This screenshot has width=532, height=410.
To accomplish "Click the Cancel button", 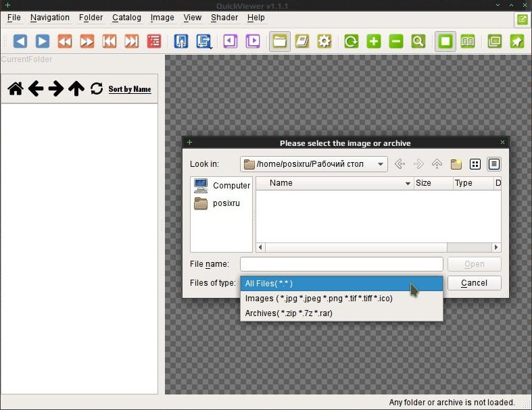I will click(475, 283).
